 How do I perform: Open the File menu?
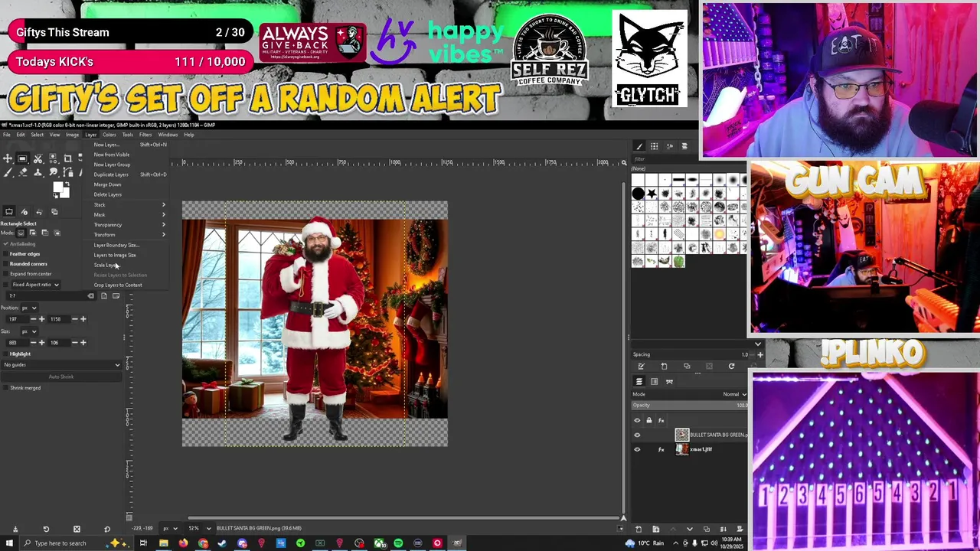[x=6, y=135]
